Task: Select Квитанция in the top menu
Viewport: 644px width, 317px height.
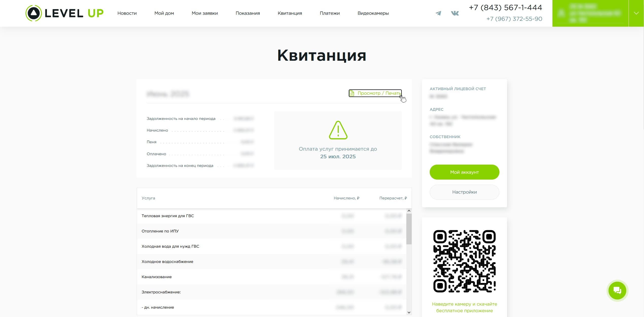Action: click(290, 13)
